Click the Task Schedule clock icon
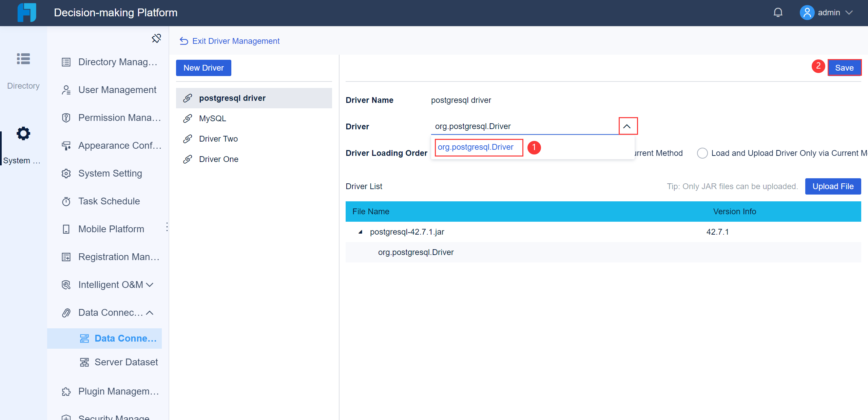 [x=66, y=201]
